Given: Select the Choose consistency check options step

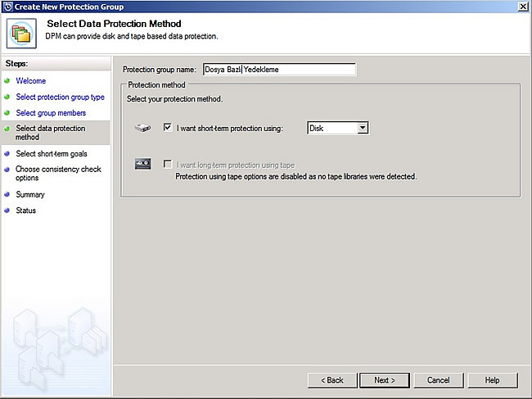Looking at the screenshot, I should [x=58, y=173].
